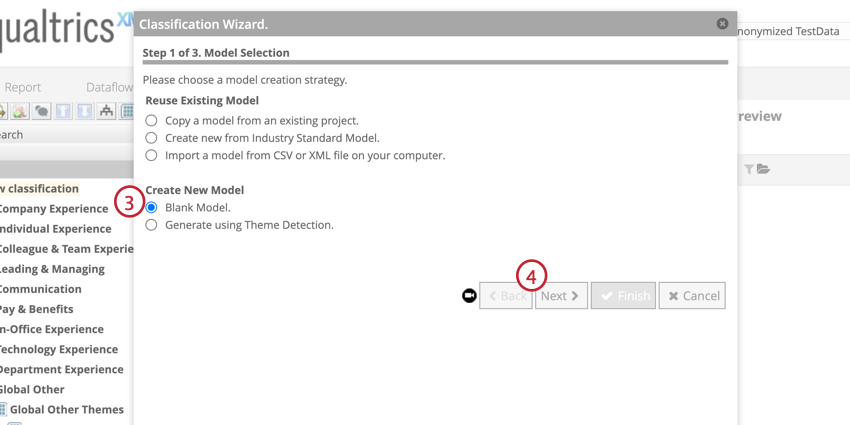Select 'Global Other Themes' tree item
The height and width of the screenshot is (425, 850).
(67, 409)
